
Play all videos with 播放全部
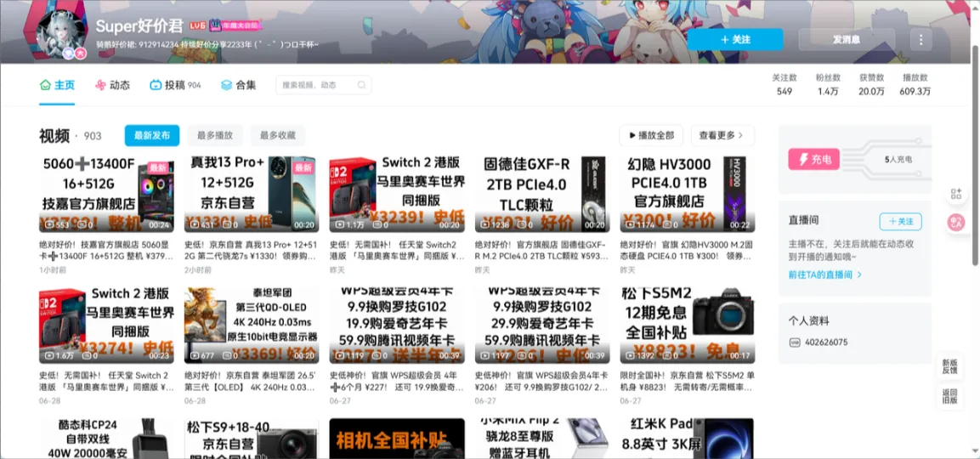(651, 135)
